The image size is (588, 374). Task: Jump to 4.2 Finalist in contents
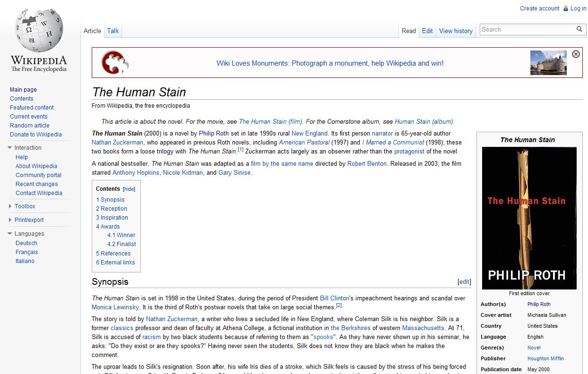121,244
